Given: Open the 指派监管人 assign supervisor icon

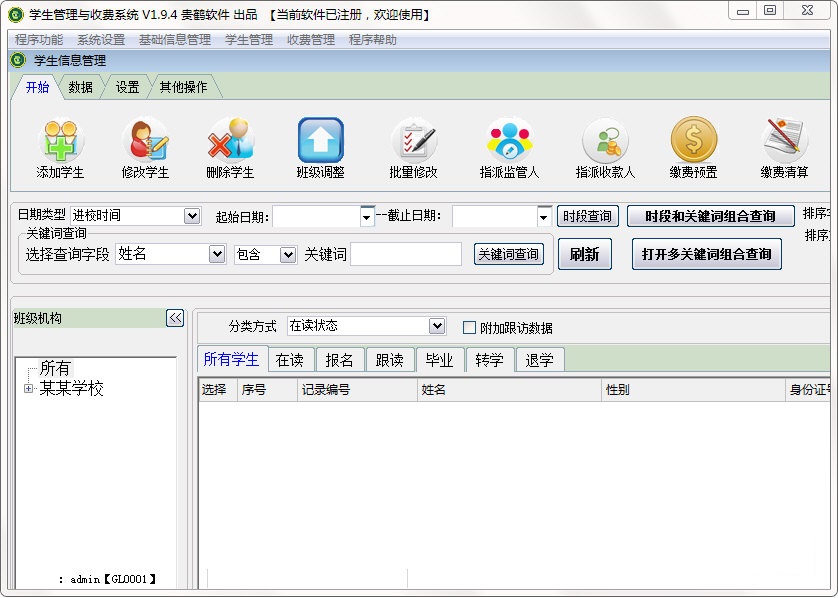Looking at the screenshot, I should click(509, 141).
